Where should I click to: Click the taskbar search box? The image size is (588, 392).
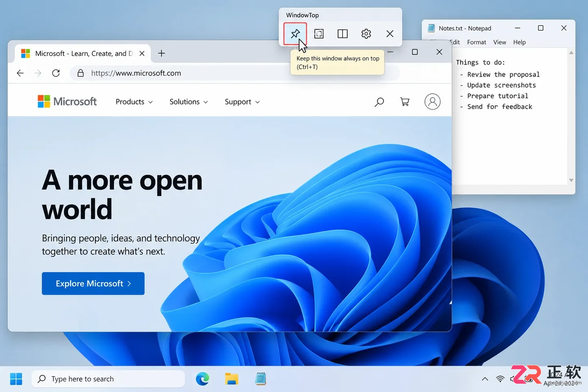point(108,379)
